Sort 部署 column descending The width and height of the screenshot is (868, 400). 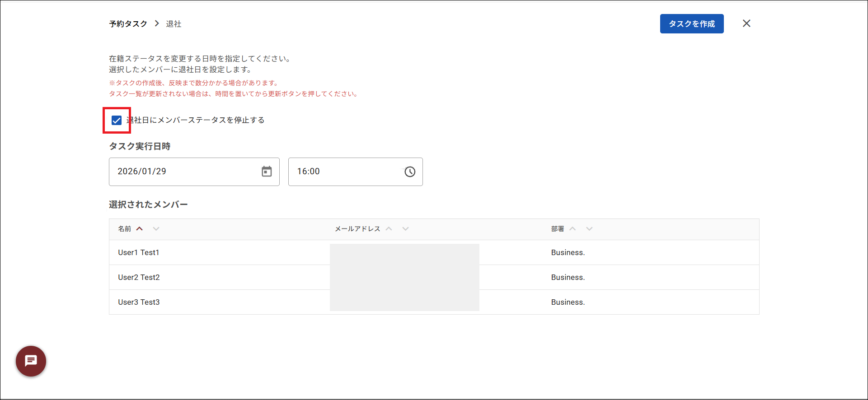[589, 229]
